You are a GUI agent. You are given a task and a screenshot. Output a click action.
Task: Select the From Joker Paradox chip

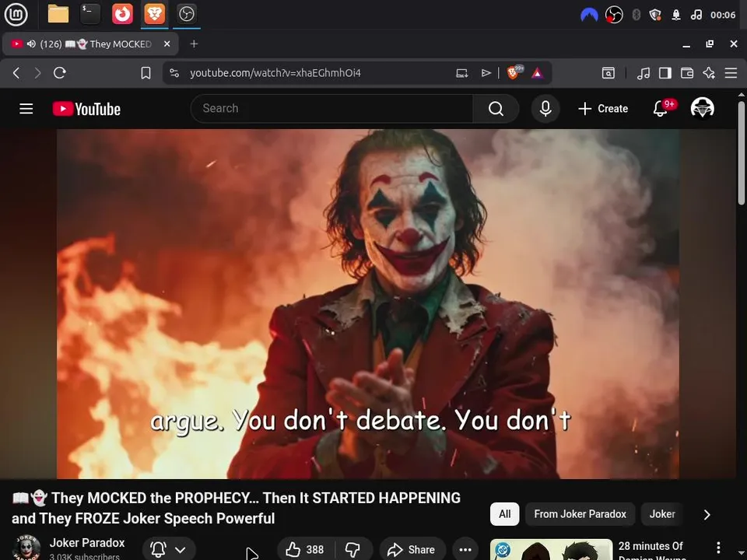[x=580, y=514]
